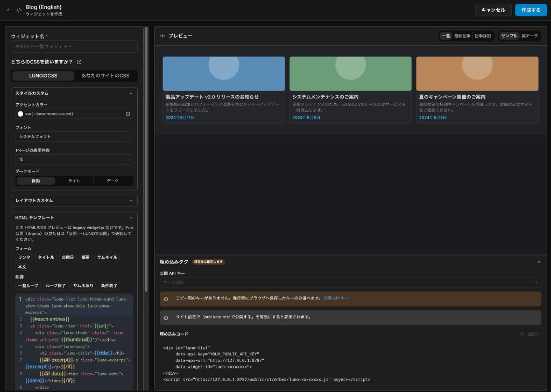Insert the タイトル form tag
This screenshot has width=551, height=392.
click(x=46, y=258)
